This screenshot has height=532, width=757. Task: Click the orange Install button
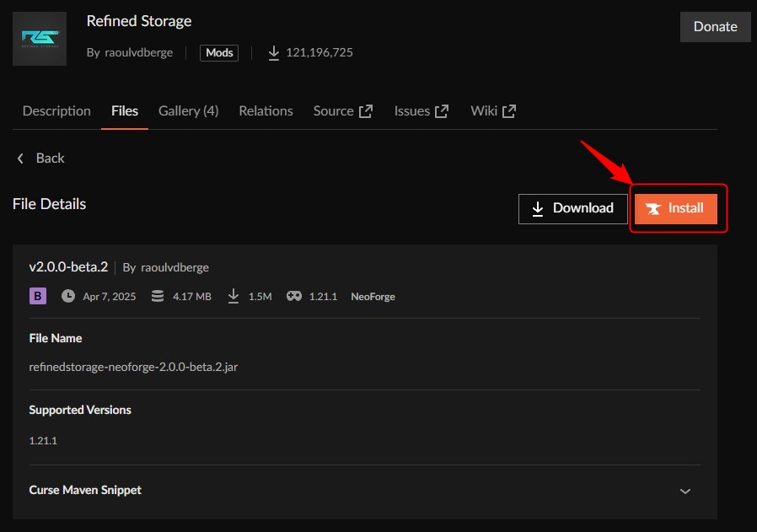point(676,208)
